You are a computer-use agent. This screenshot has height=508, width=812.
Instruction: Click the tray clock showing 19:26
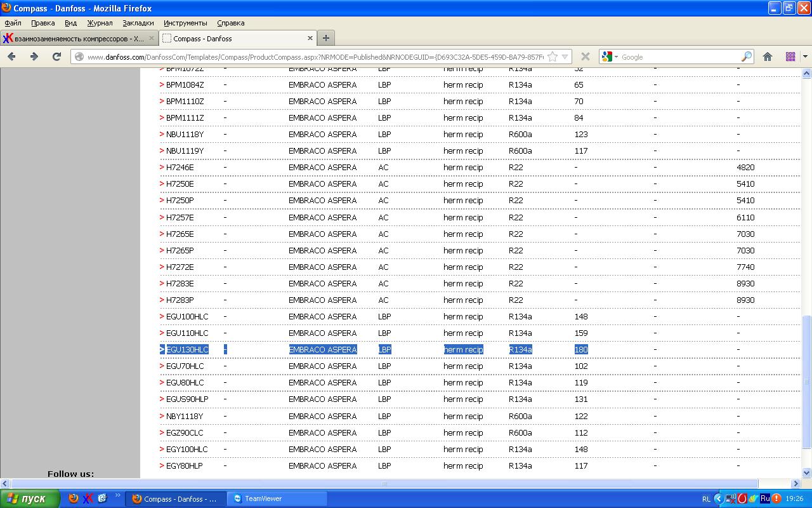click(794, 498)
